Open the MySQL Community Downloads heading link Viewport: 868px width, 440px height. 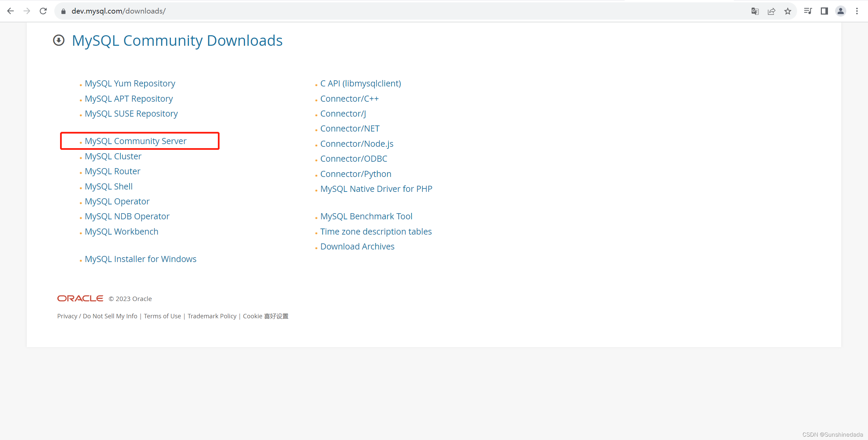[x=177, y=41]
